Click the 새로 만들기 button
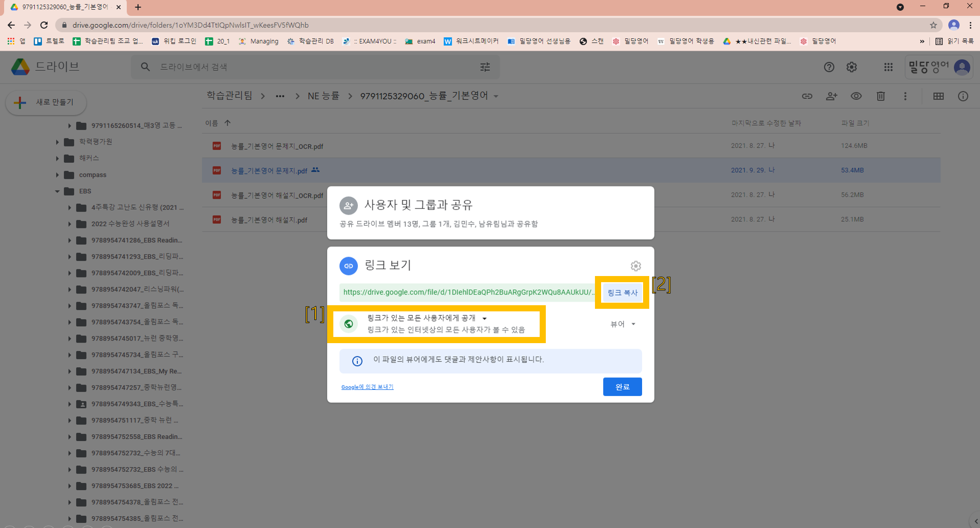980x528 pixels. pyautogui.click(x=46, y=102)
